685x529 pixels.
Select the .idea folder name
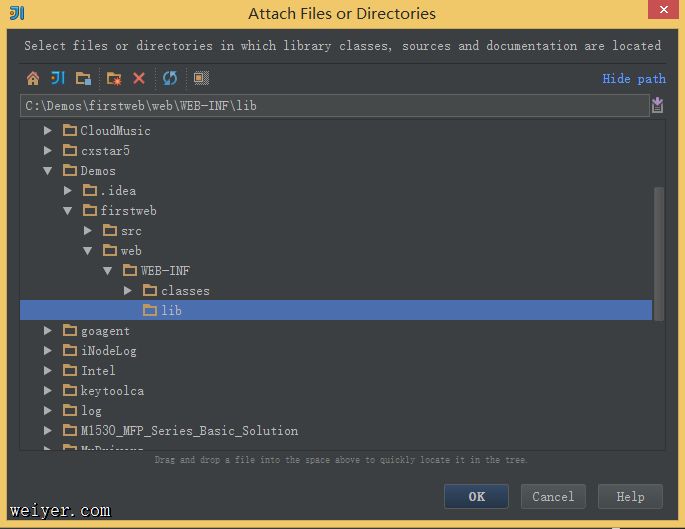tap(118, 191)
